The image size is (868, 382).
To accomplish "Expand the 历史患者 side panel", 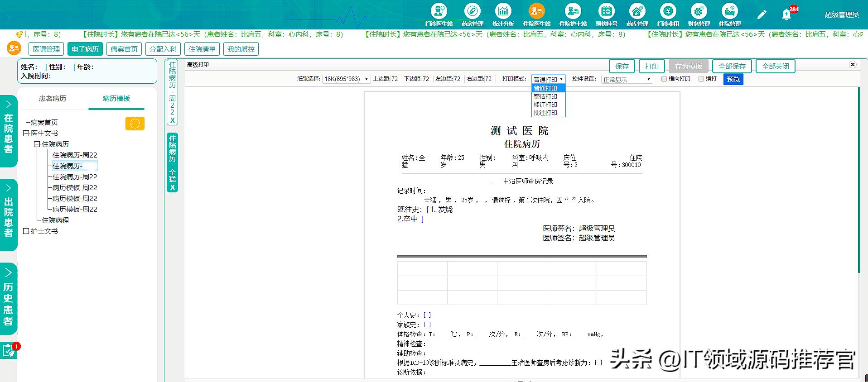I will [x=8, y=299].
